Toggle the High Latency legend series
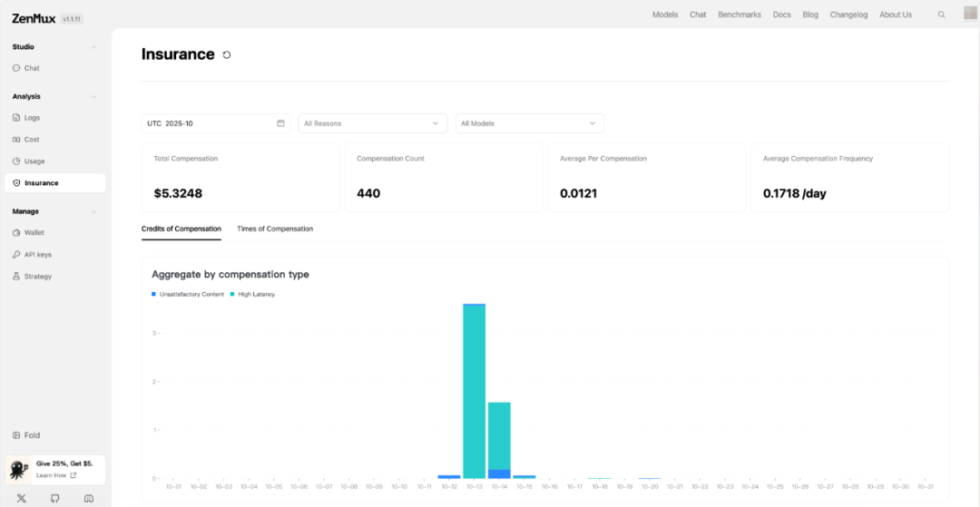980x507 pixels. [252, 294]
